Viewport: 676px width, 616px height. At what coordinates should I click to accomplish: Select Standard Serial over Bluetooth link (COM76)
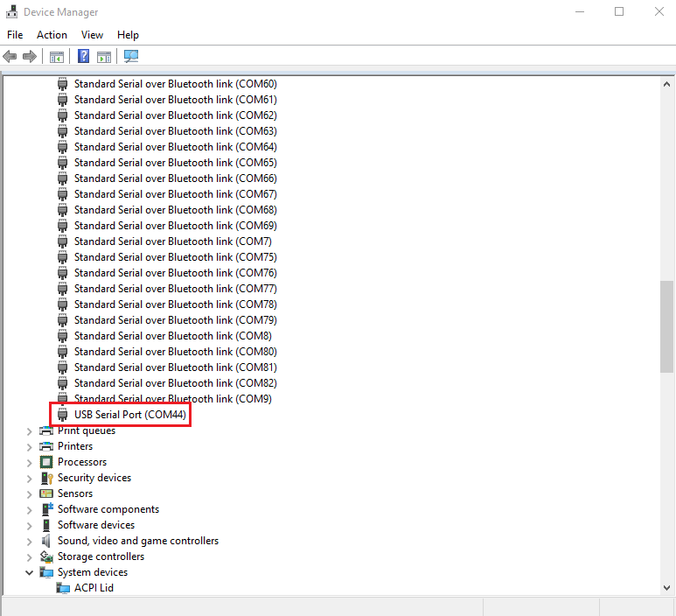(x=176, y=273)
